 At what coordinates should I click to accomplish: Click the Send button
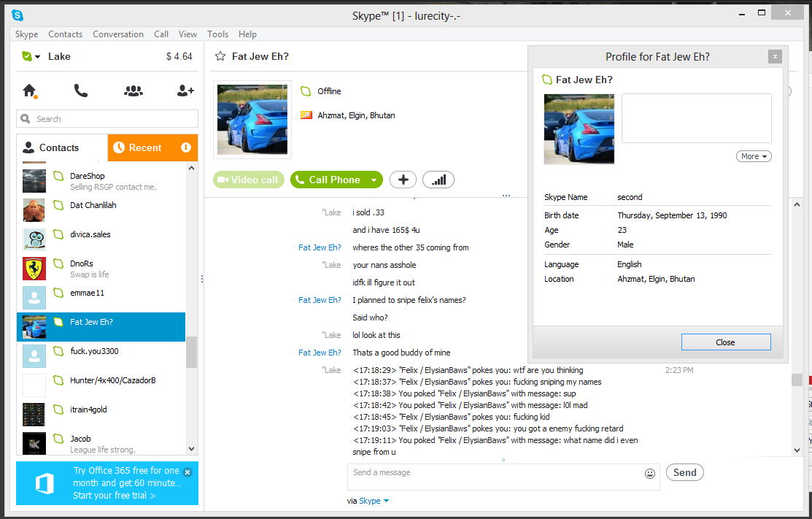[x=684, y=472]
